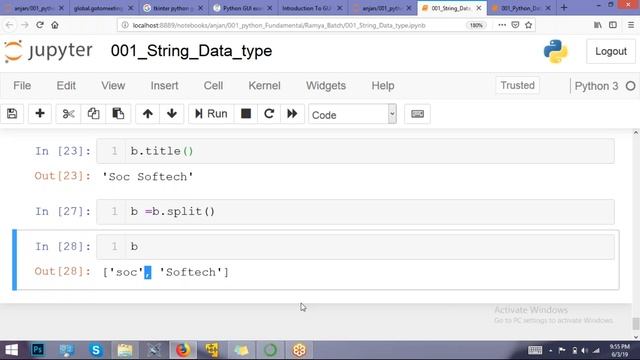
Task: Open the Edit menu
Action: point(66,86)
